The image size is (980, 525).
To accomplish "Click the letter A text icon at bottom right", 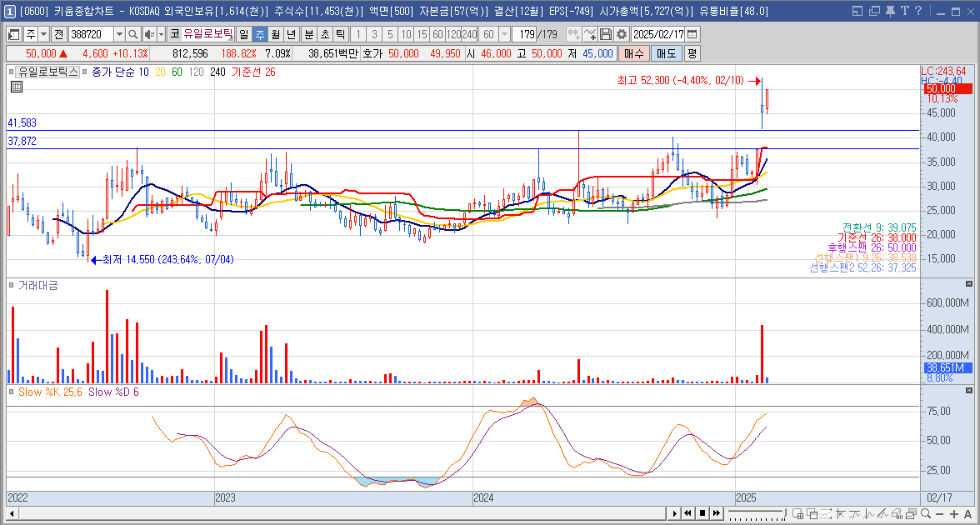I will coord(968,513).
